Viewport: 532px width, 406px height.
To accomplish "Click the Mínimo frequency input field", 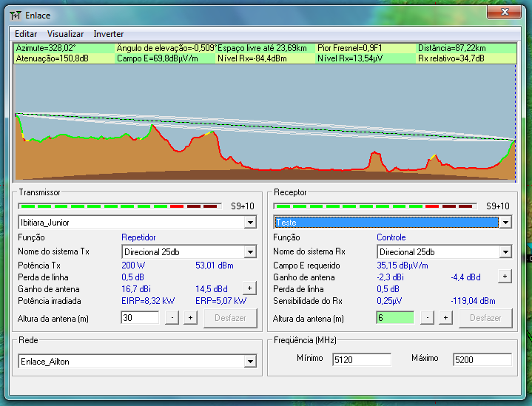I will pos(361,359).
